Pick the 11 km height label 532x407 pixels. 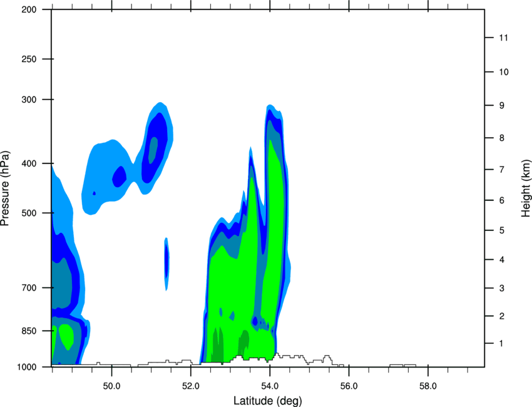pos(504,38)
